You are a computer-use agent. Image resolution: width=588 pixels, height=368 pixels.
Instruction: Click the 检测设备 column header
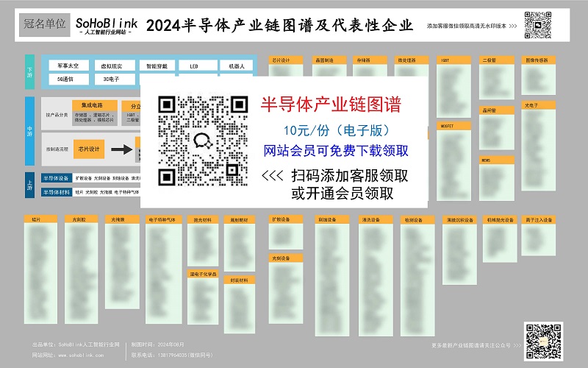click(417, 219)
